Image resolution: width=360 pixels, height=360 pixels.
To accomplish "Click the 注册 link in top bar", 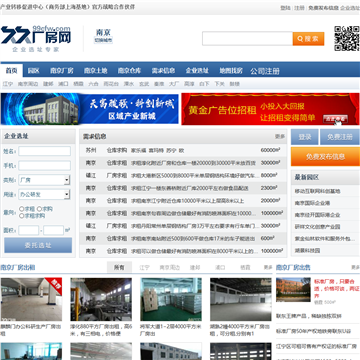I will pyautogui.click(x=299, y=8).
